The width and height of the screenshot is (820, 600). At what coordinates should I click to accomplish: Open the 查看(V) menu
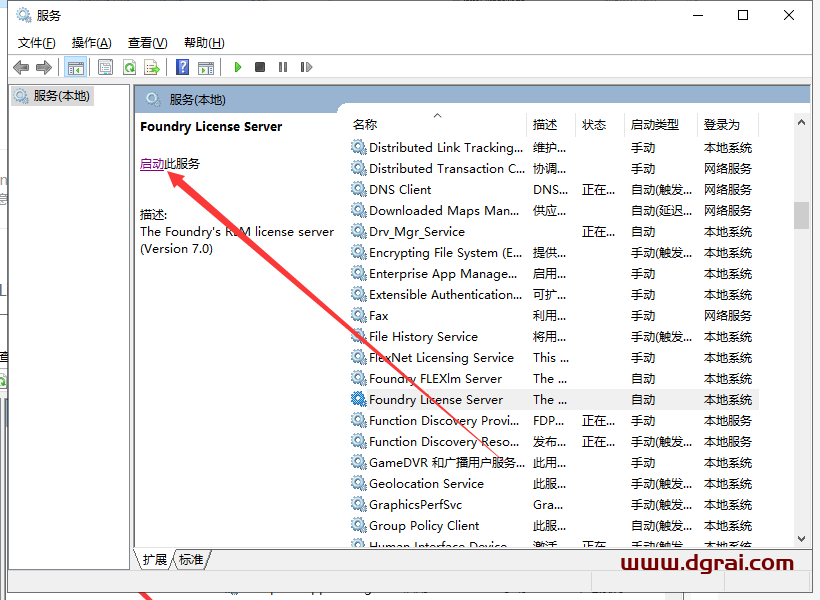click(147, 43)
